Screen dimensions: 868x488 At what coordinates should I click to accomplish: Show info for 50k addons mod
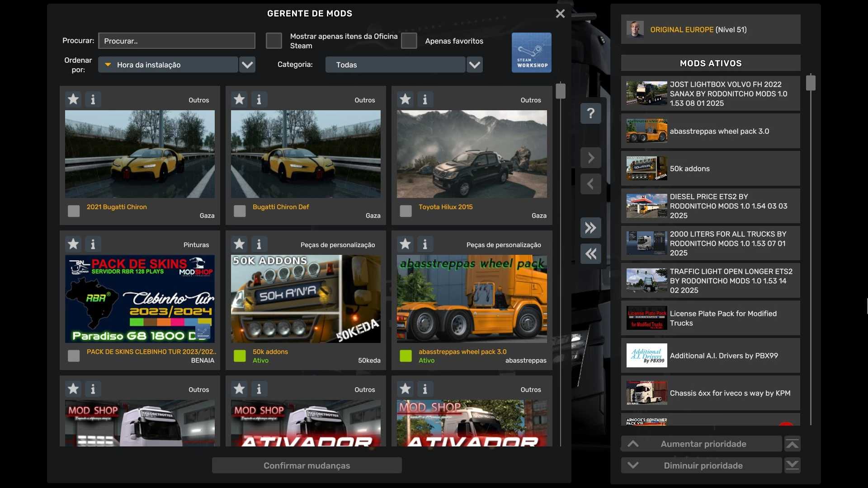(259, 244)
